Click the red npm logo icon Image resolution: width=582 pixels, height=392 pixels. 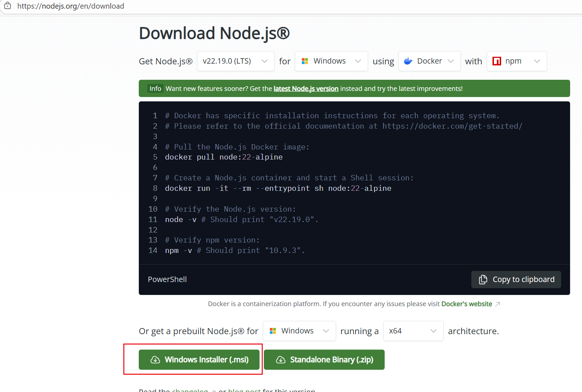coord(496,61)
